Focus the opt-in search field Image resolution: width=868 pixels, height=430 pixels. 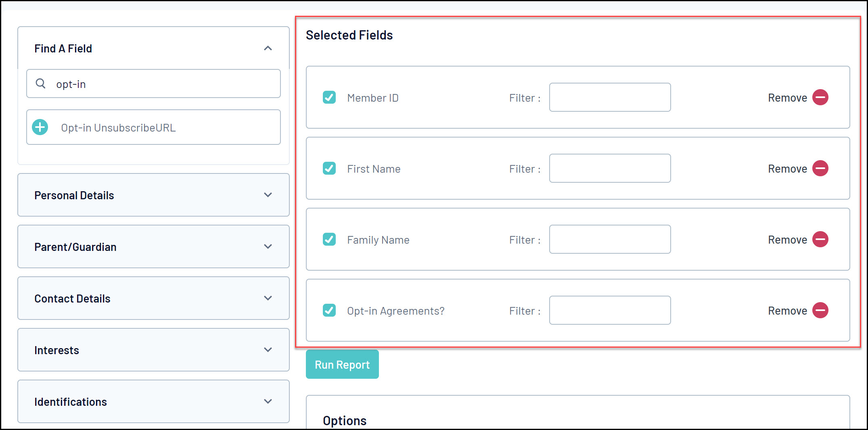point(161,84)
